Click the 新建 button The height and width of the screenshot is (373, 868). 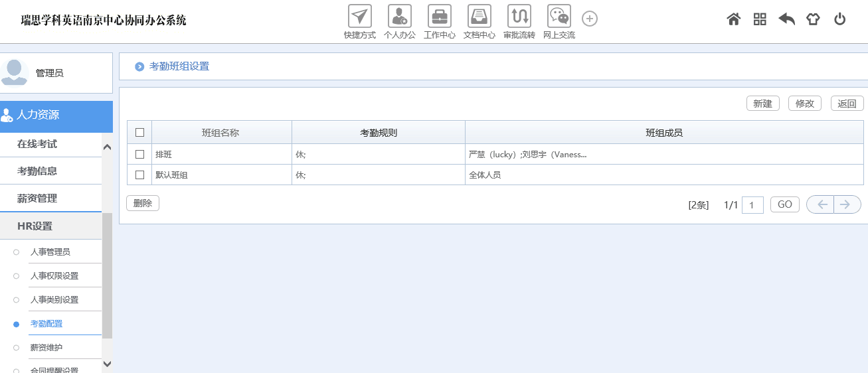[763, 104]
